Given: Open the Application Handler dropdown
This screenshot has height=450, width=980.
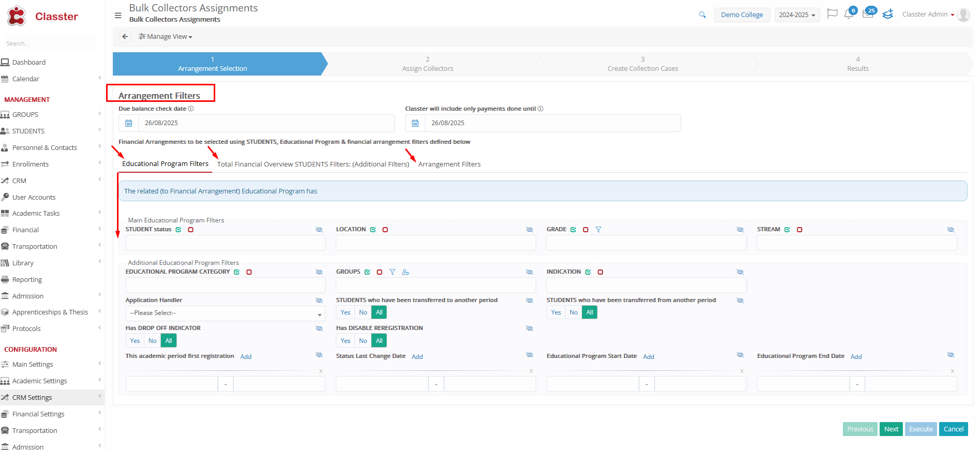Looking at the screenshot, I should click(225, 313).
